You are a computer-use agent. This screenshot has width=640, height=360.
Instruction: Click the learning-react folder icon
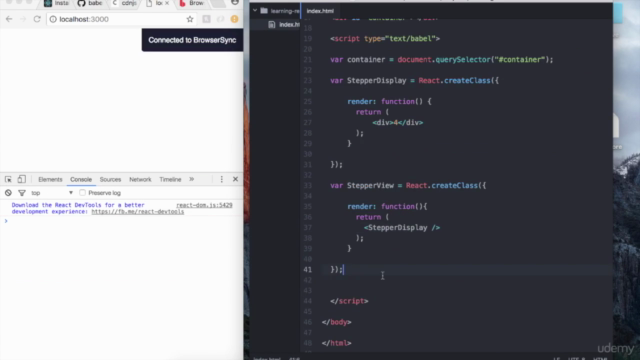[264, 11]
